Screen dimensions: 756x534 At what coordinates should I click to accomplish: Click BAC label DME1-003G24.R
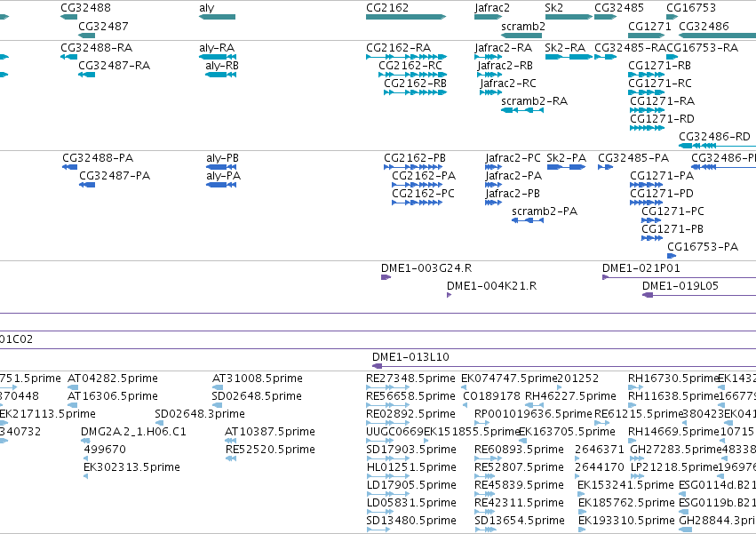click(x=426, y=268)
